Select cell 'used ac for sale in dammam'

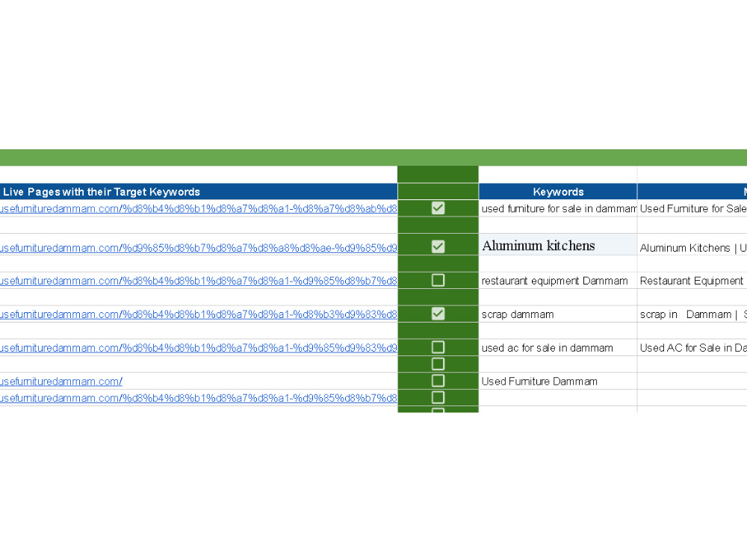coord(558,348)
